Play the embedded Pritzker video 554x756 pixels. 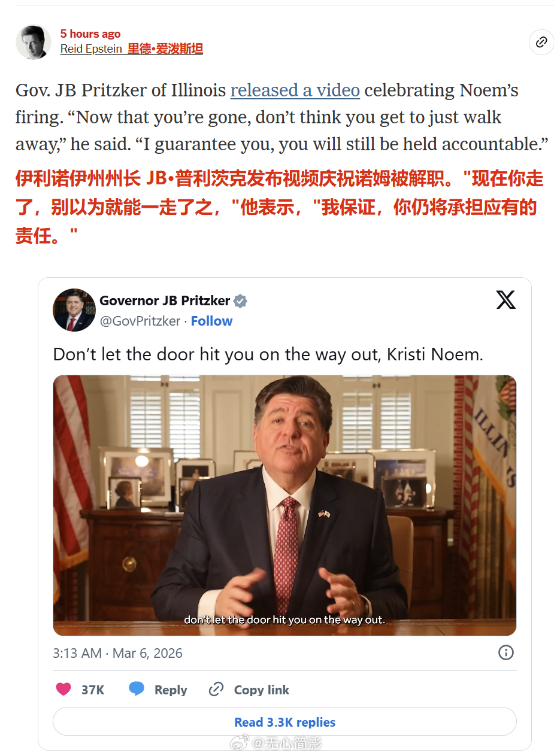(284, 505)
